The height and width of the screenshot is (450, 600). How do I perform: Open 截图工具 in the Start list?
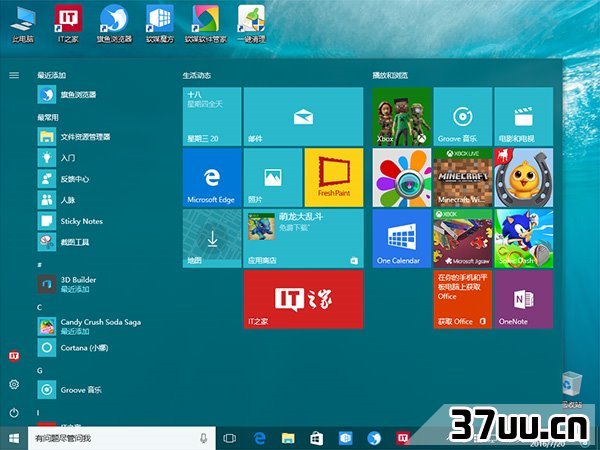(64, 242)
